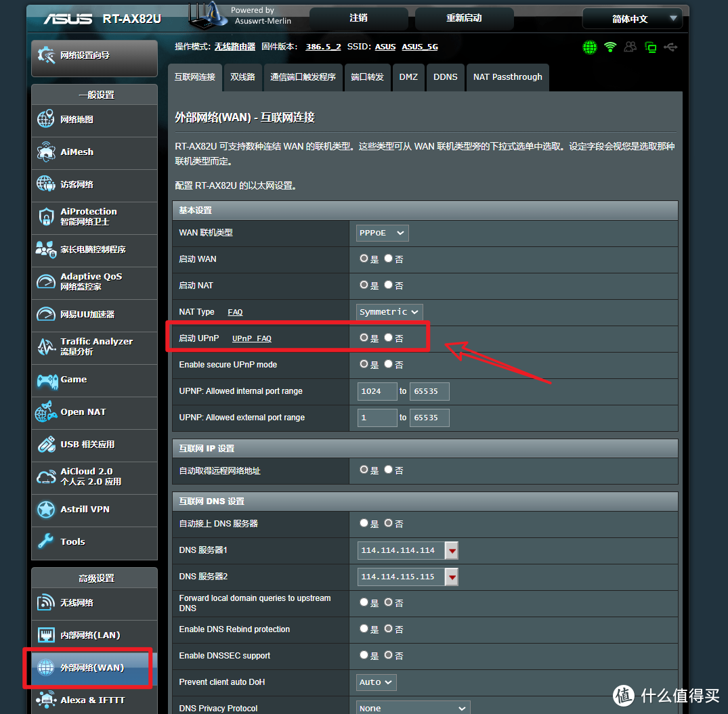Click the AiCloud 2.0 cloud icon
The image size is (728, 714).
46,477
